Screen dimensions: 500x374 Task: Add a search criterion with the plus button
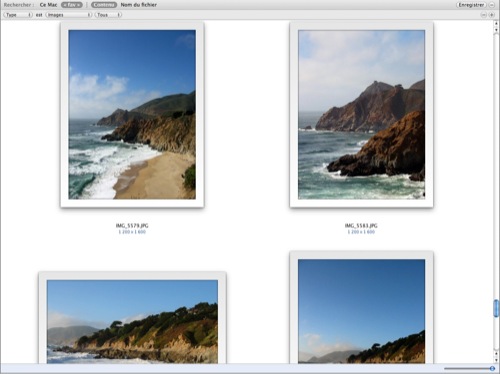click(x=492, y=15)
